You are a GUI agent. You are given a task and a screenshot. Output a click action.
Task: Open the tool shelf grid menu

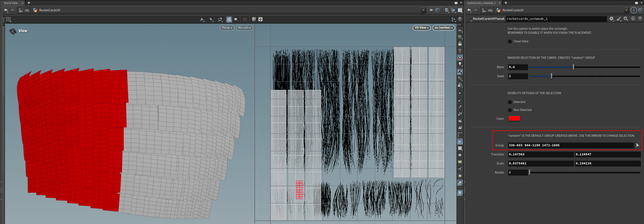[9, 19]
